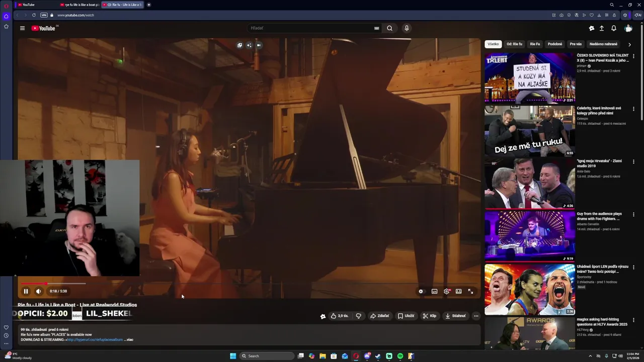
Task: Open the on-screen keyboard icon in search box
Action: (x=376, y=28)
